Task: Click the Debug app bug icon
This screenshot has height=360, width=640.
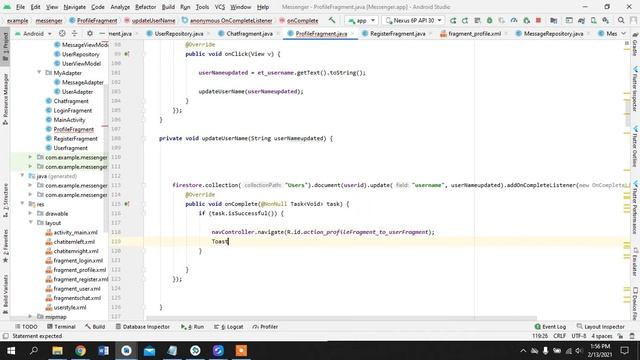Action: pyautogui.click(x=489, y=20)
